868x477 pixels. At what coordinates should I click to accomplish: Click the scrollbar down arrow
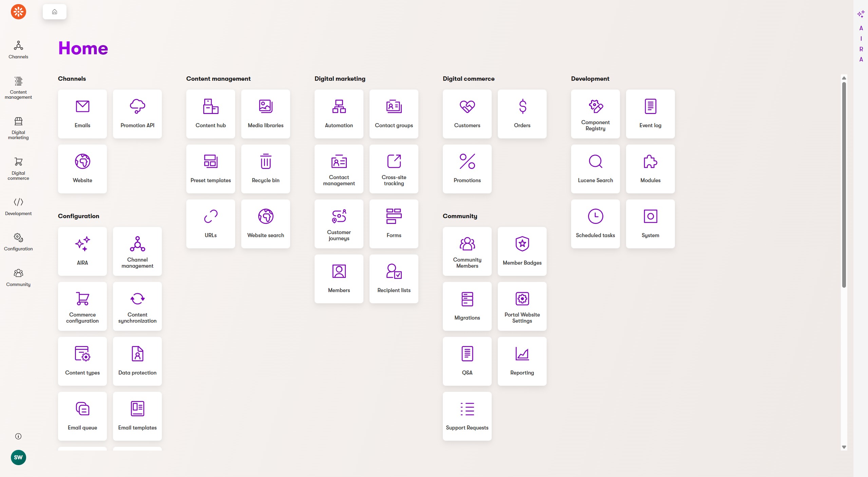[x=844, y=447]
